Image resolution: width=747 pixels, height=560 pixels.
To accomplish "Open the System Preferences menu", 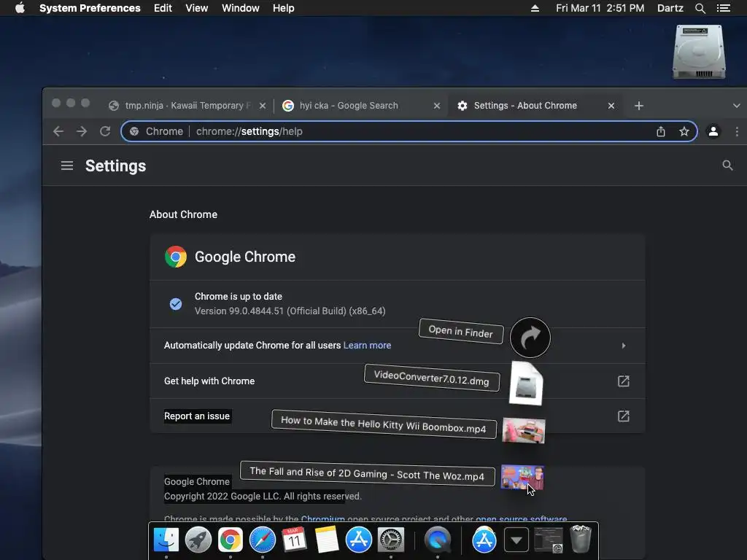I will [x=90, y=8].
